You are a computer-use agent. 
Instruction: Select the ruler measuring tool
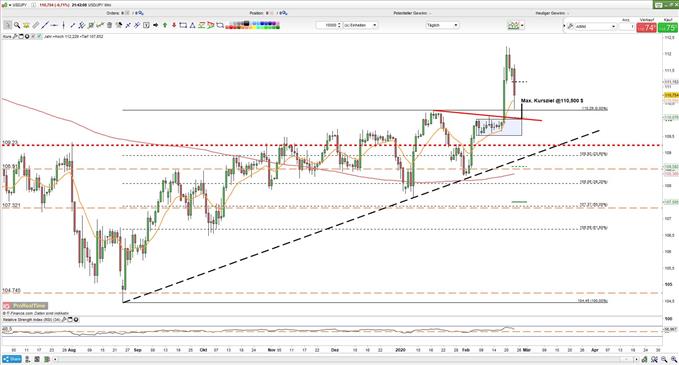pos(36,25)
